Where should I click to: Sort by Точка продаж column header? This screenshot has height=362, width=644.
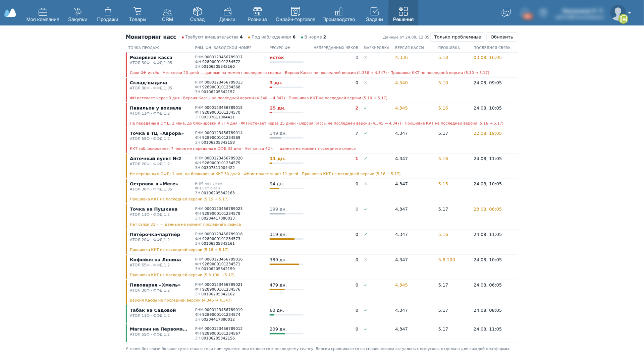coord(144,48)
